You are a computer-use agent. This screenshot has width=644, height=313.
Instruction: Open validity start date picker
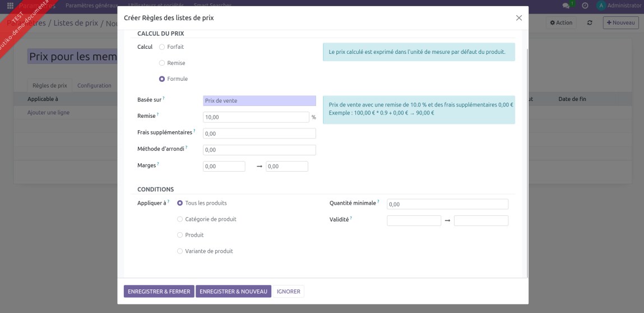tap(414, 221)
